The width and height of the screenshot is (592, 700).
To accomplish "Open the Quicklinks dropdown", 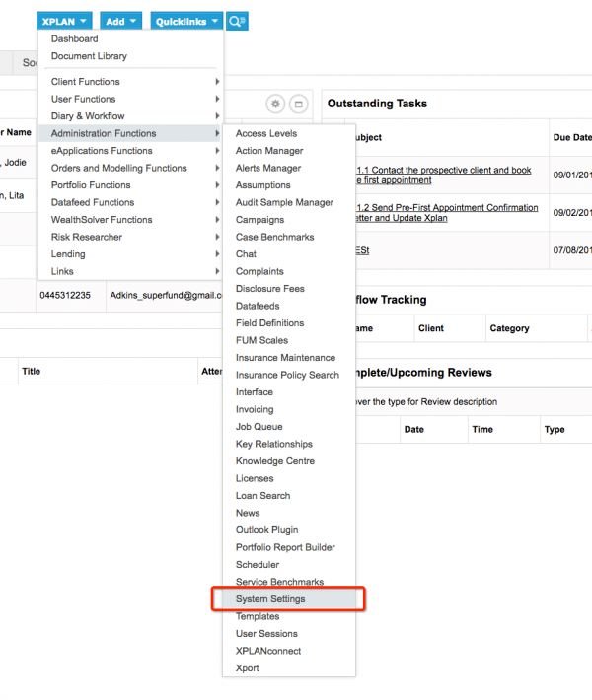I will tap(186, 21).
